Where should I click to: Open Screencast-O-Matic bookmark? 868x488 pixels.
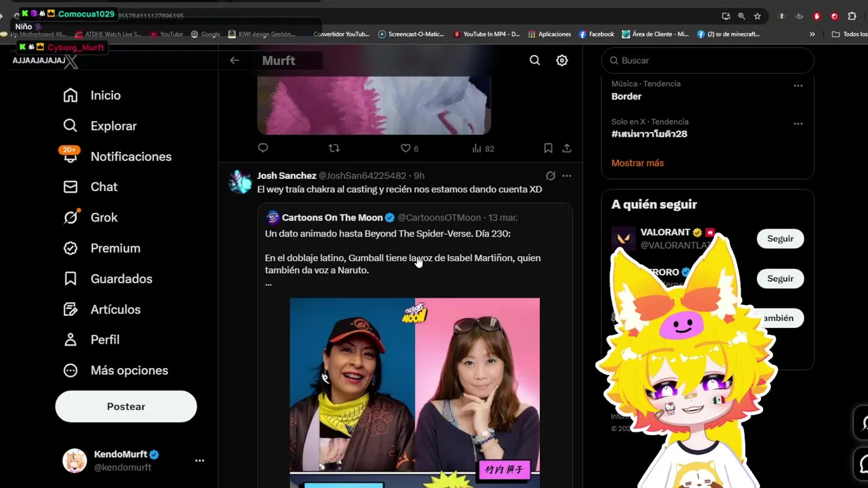point(411,34)
